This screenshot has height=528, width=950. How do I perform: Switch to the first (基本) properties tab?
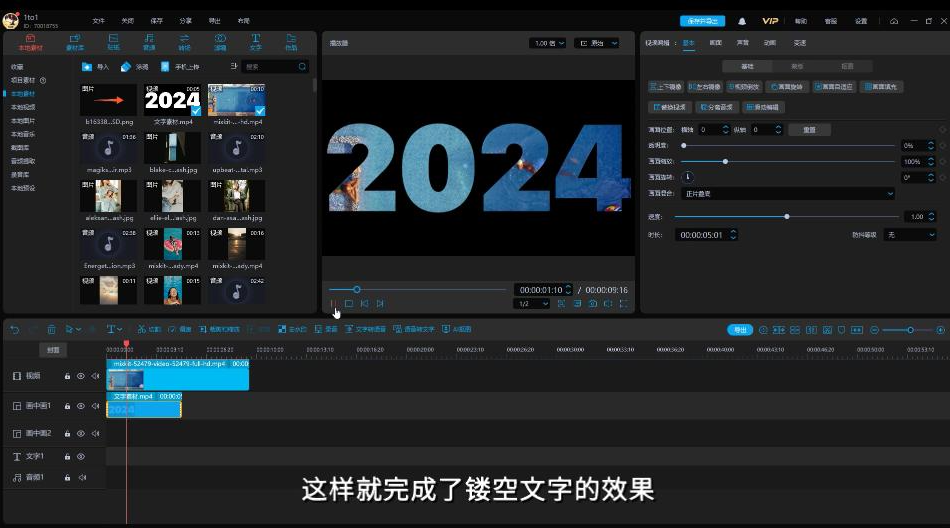click(x=689, y=43)
